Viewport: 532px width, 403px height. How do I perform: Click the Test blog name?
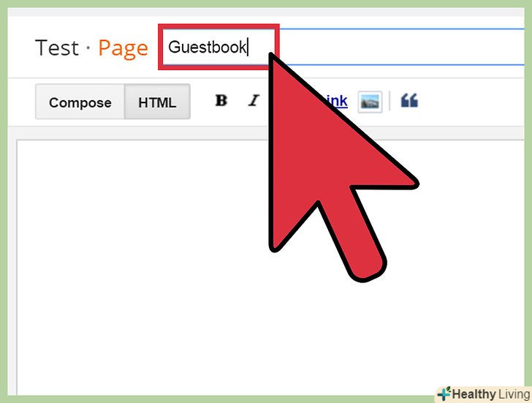click(57, 48)
